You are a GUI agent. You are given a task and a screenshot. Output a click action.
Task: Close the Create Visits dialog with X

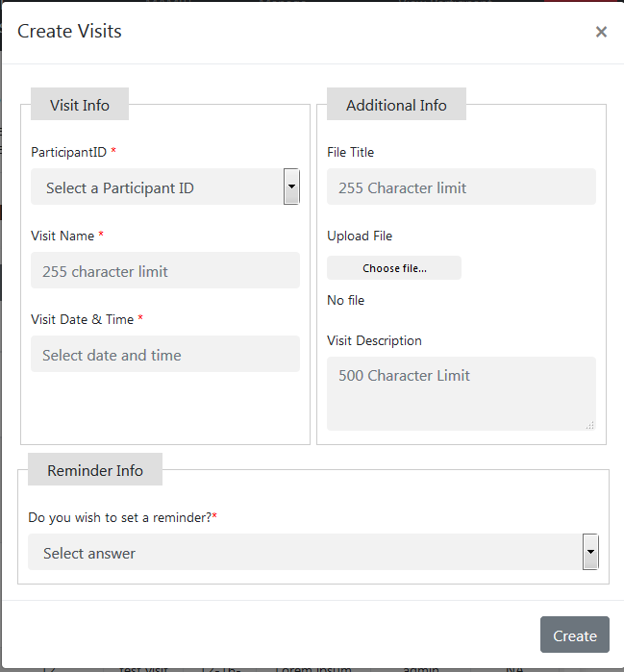[601, 32]
